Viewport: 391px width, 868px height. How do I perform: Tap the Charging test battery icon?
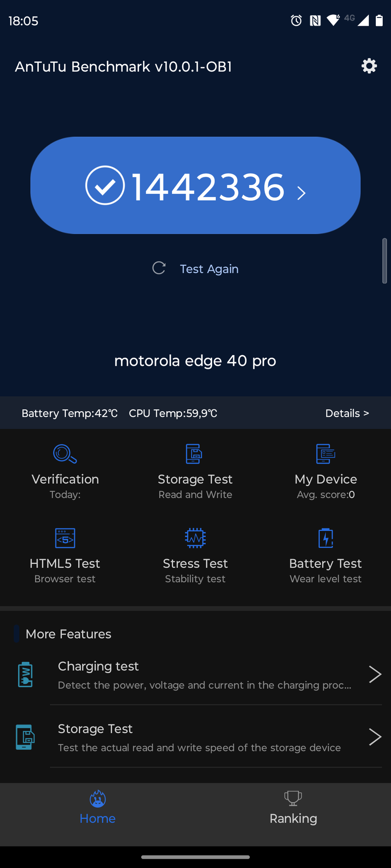25,675
